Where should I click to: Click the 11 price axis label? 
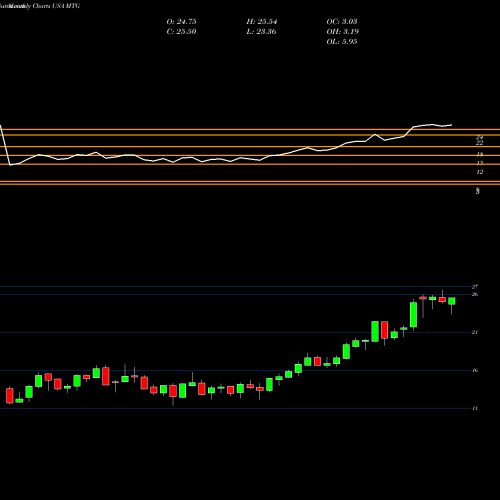click(475, 408)
